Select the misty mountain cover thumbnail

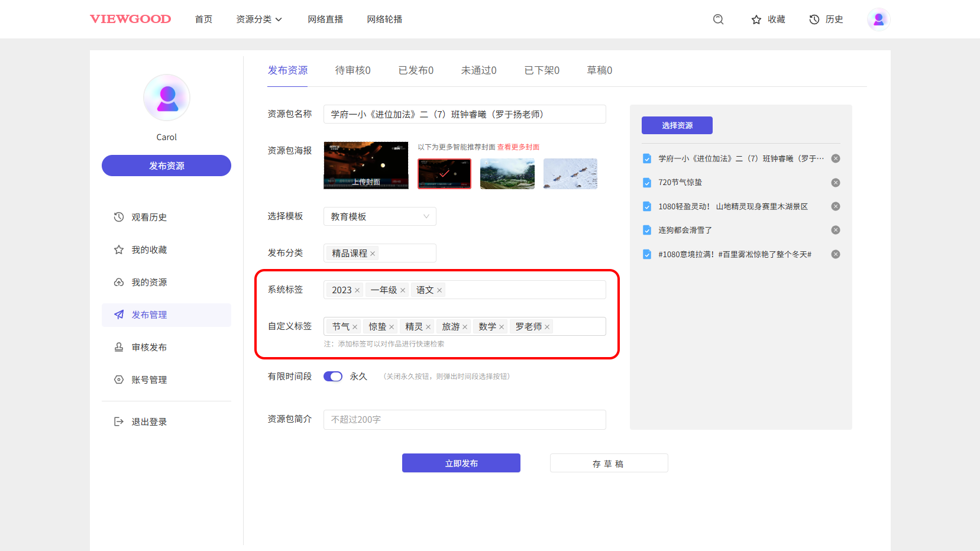coord(507,174)
